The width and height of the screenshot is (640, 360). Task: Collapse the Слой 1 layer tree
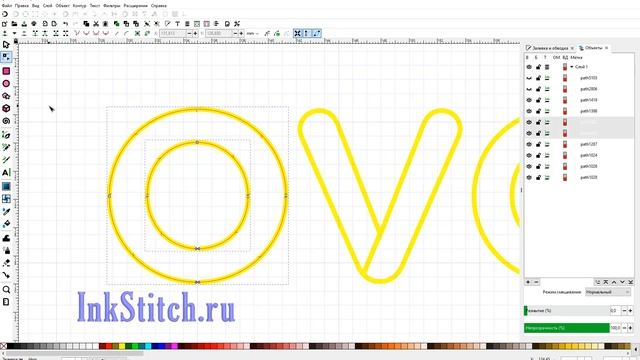click(x=572, y=67)
